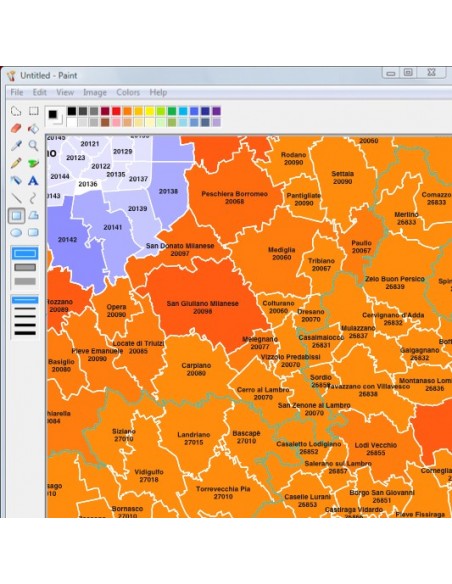This screenshot has width=452, height=584.
Task: Select the second-thickest line width
Action: tap(25, 325)
